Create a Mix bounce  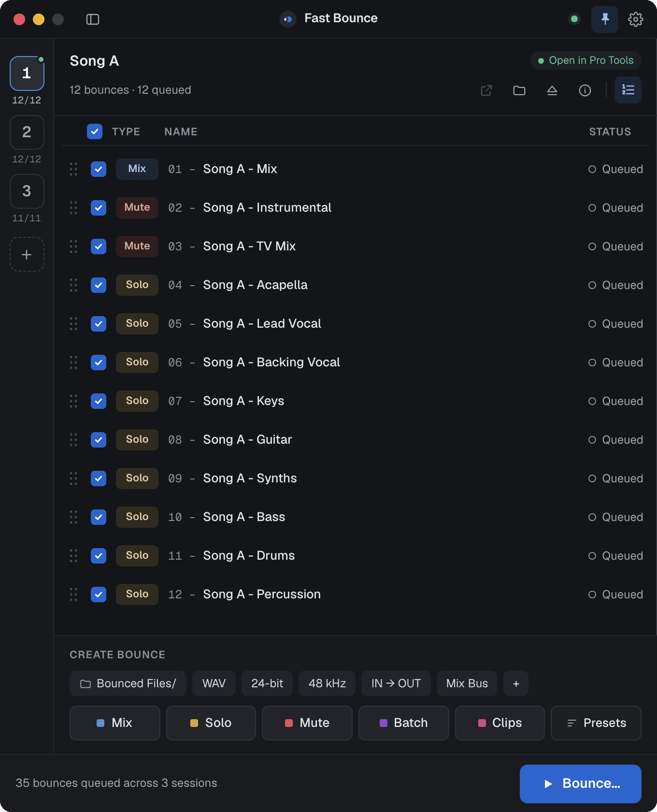[115, 723]
